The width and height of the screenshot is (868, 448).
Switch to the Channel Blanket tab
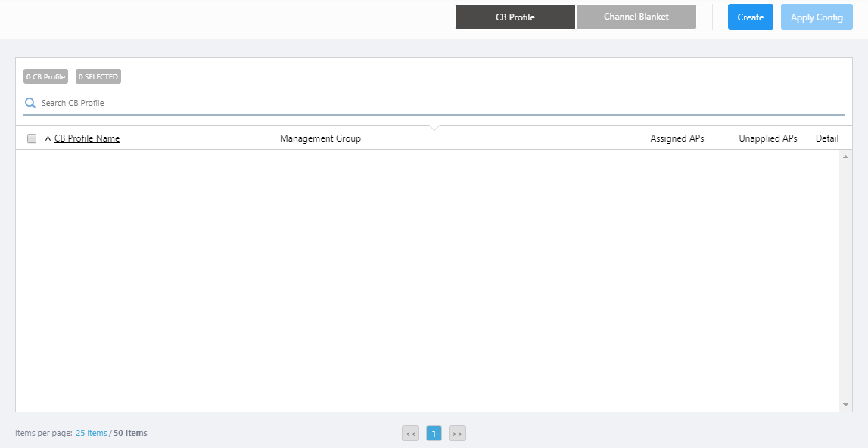click(636, 17)
